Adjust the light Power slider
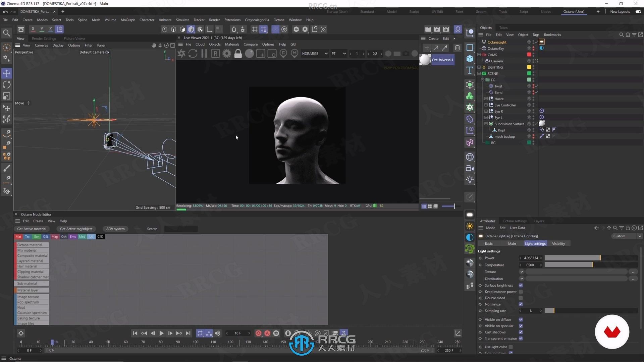644x362 pixels. coord(591,258)
